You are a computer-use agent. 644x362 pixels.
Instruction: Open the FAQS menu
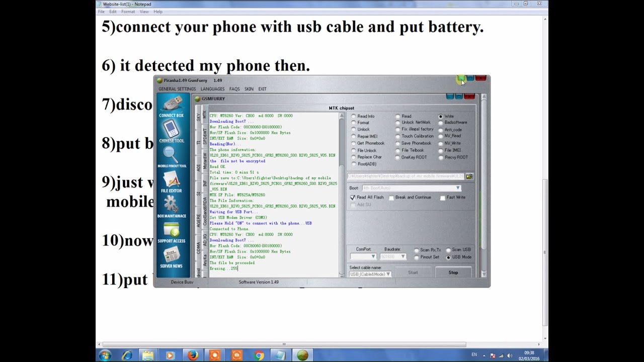[x=234, y=89]
